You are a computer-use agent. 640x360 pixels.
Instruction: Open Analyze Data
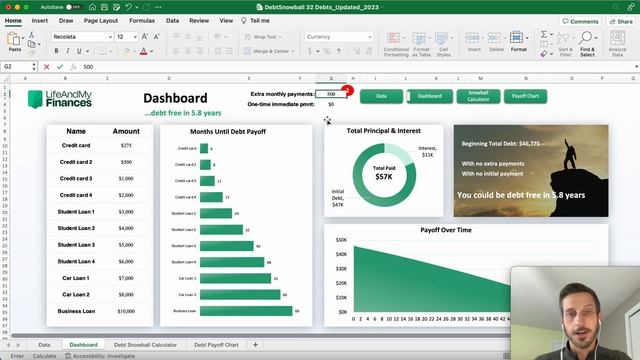[x=617, y=43]
